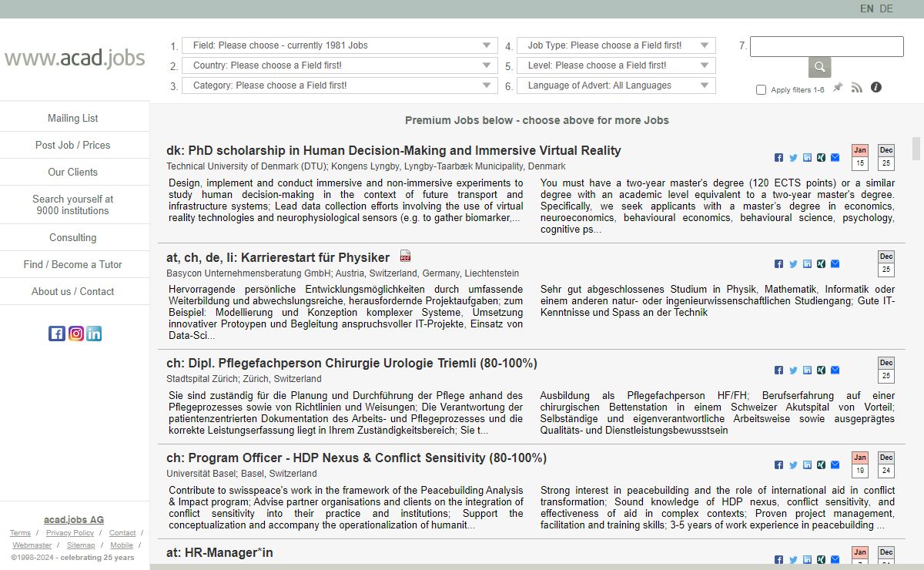Share Program Officer job on Facebook
Screen dimensions: 924x570
click(x=779, y=464)
